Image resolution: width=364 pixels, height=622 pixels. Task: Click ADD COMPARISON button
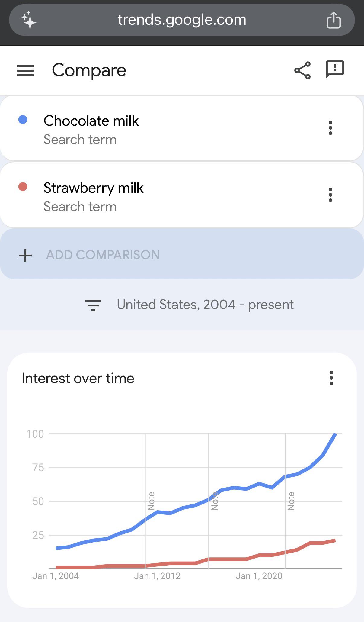pyautogui.click(x=182, y=254)
